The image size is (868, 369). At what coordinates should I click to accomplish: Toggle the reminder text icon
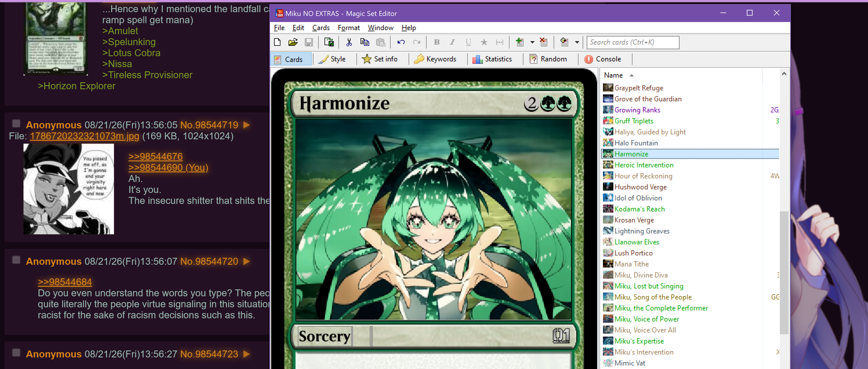(x=500, y=42)
